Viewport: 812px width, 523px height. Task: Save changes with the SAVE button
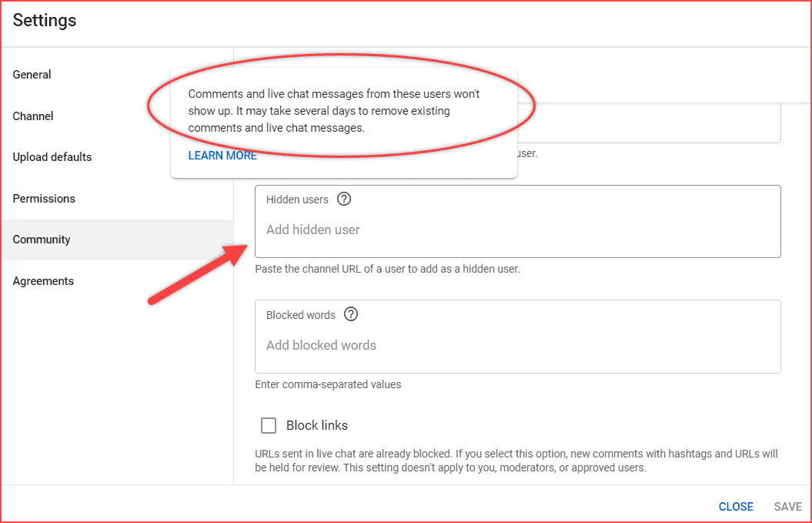787,506
